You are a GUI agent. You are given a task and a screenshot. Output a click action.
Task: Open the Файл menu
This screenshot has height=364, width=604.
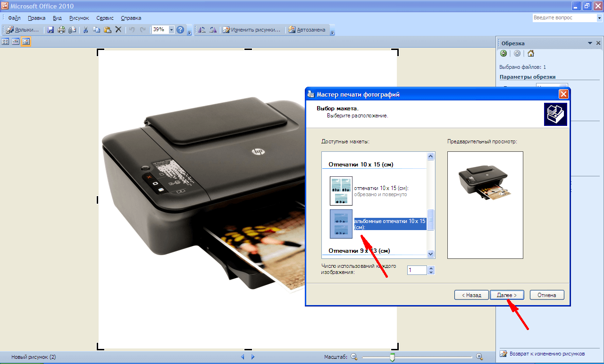coord(14,18)
